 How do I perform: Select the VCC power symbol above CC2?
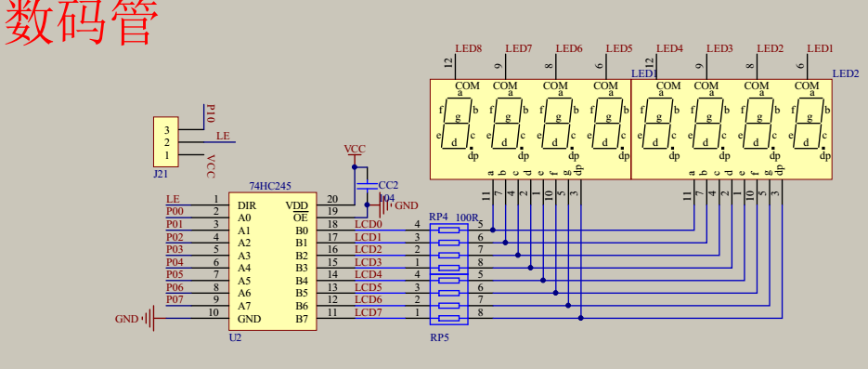[x=355, y=154]
